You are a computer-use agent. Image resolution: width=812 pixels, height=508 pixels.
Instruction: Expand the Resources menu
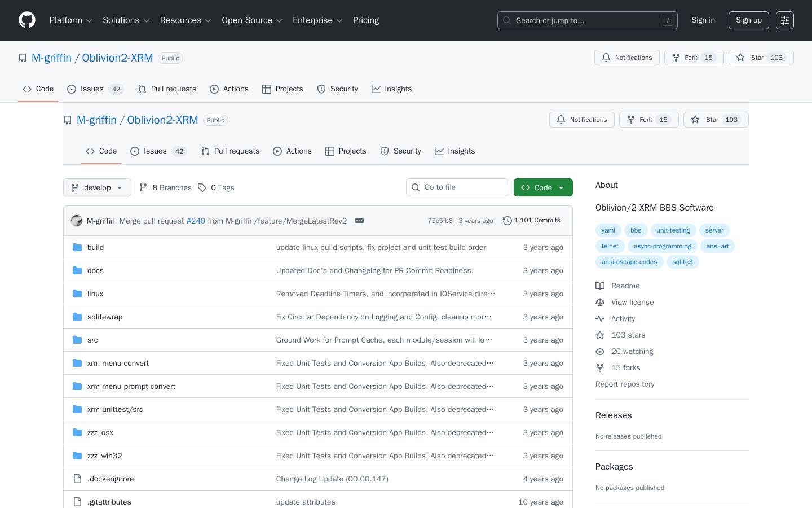tap(186, 20)
